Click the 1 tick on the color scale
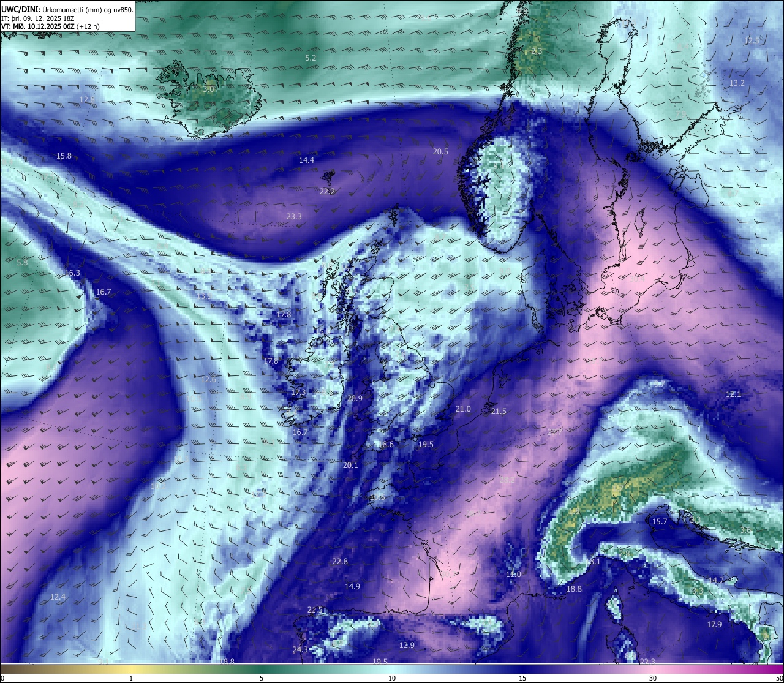Screen dimensions: 784x683 tap(131, 678)
